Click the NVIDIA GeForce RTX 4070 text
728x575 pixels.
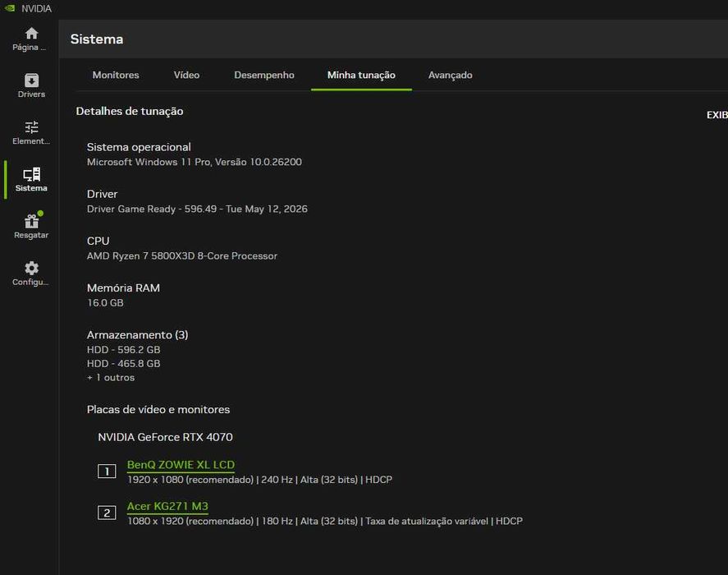point(165,437)
